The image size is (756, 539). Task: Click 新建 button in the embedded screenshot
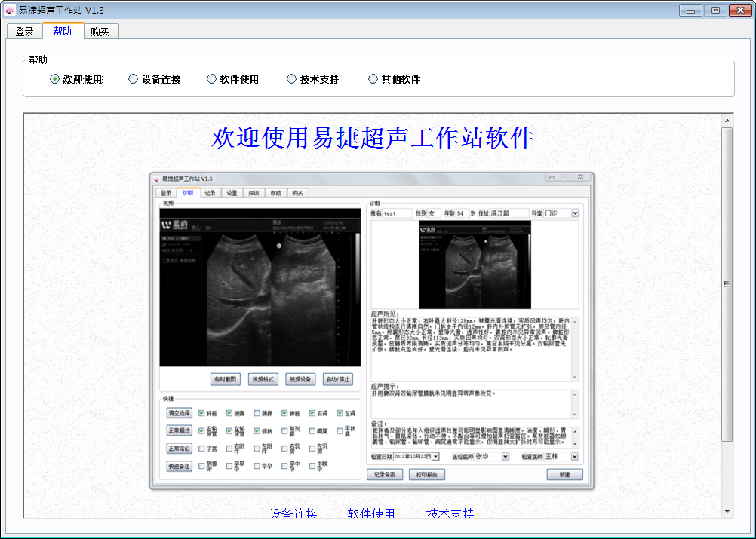tap(564, 474)
